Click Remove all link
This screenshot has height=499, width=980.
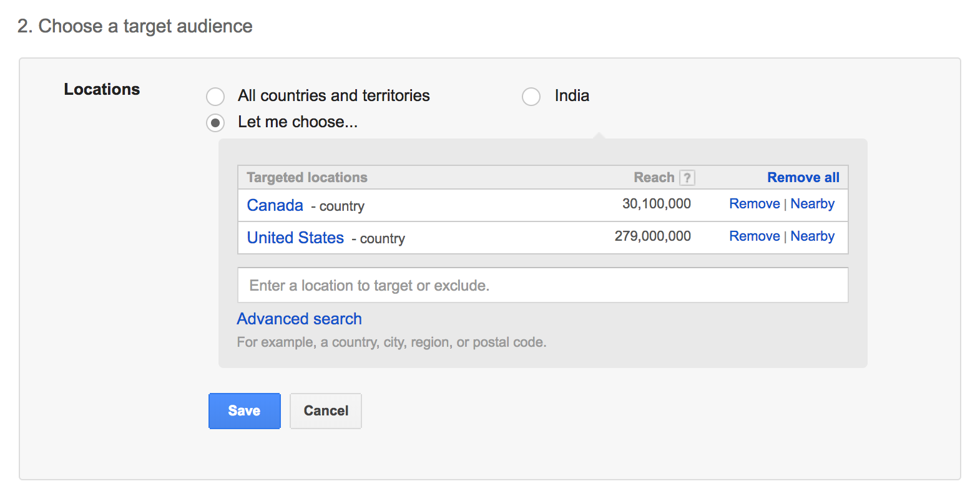pos(803,178)
